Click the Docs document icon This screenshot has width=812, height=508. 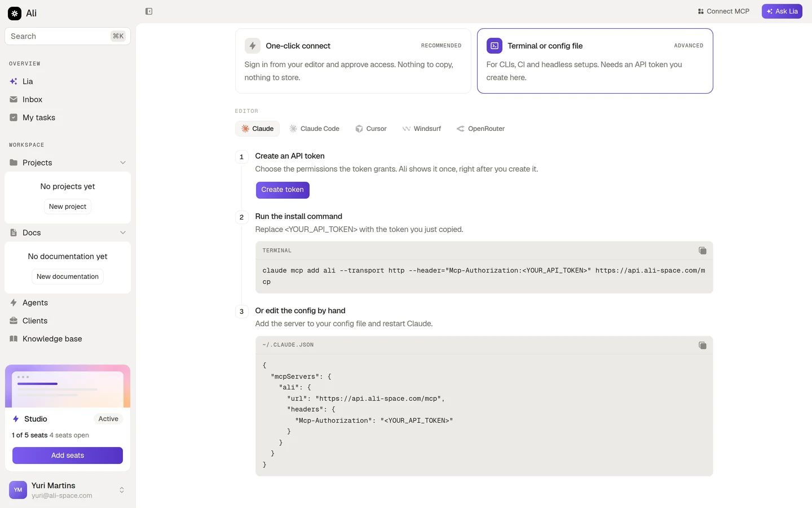pos(14,233)
